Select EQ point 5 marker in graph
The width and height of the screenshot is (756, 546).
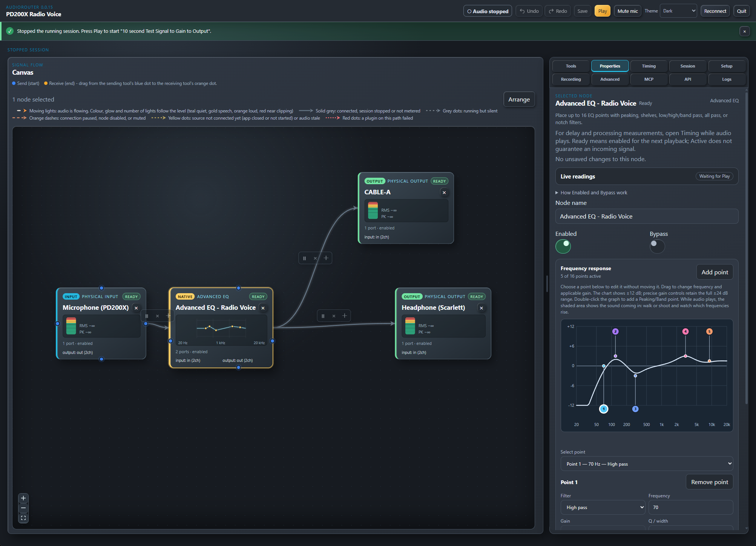pyautogui.click(x=709, y=331)
